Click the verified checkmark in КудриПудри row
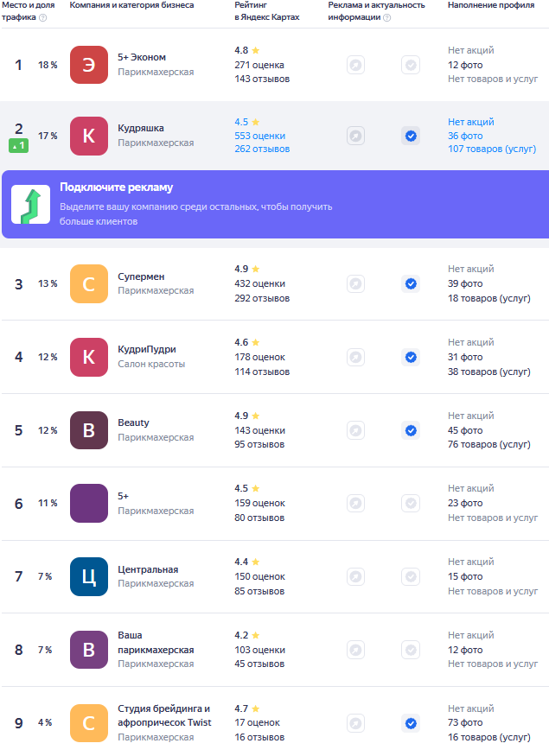The width and height of the screenshot is (549, 756). click(411, 358)
